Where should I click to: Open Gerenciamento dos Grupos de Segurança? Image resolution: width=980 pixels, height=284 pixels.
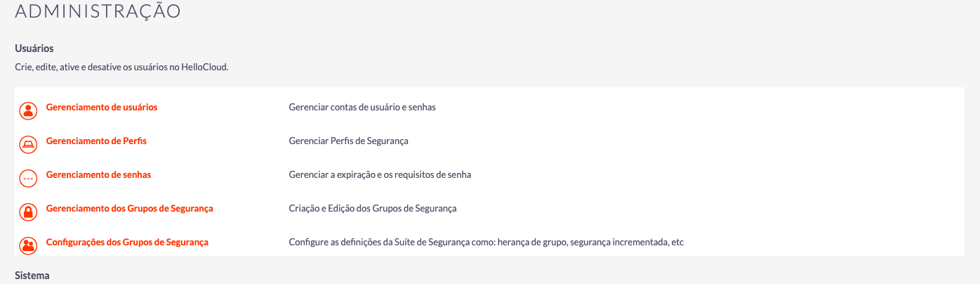coord(130,209)
